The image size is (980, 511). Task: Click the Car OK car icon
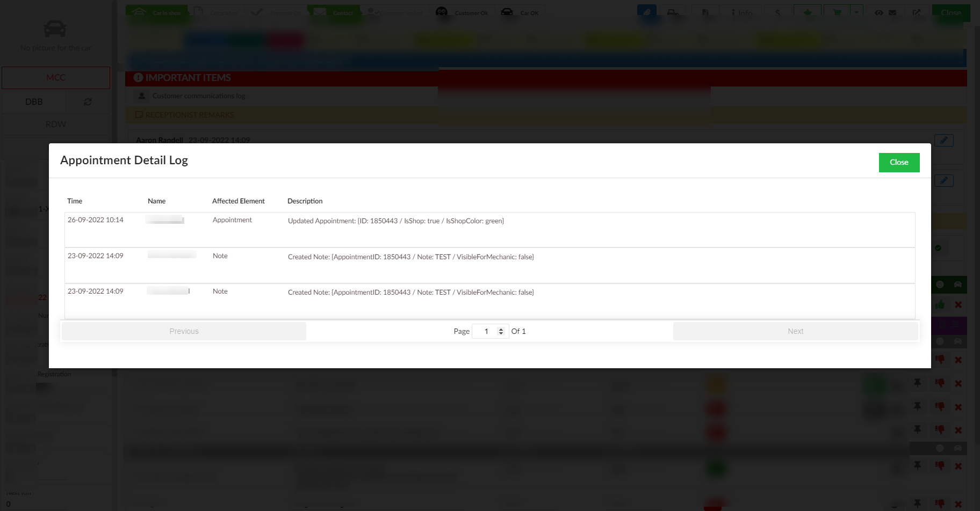click(507, 12)
